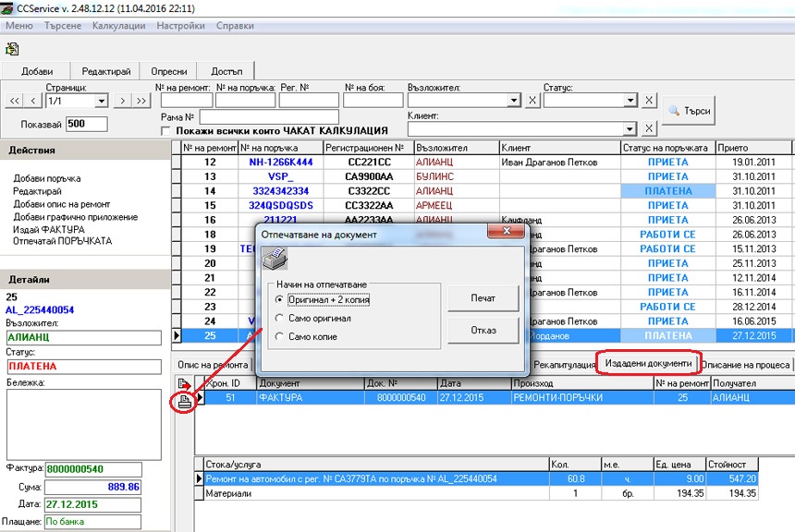Click Редактирай in the Действия panel
The image size is (795, 532).
(x=37, y=191)
